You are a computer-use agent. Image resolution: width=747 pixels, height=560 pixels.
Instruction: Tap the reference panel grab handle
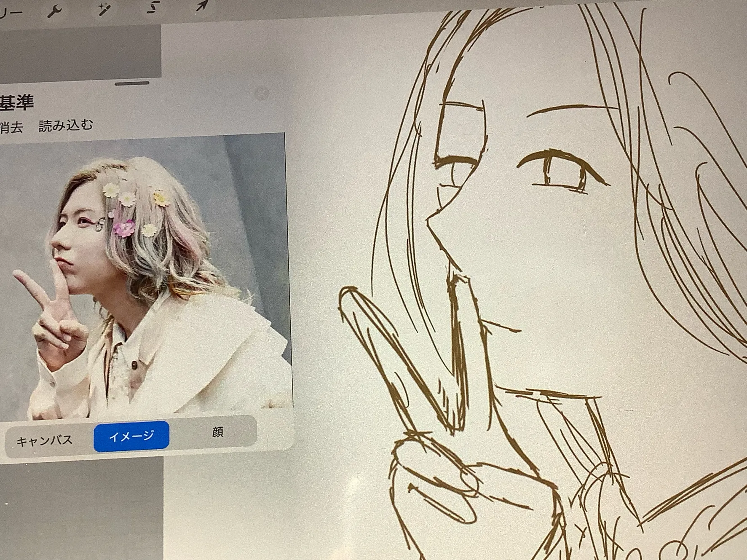pos(132,83)
